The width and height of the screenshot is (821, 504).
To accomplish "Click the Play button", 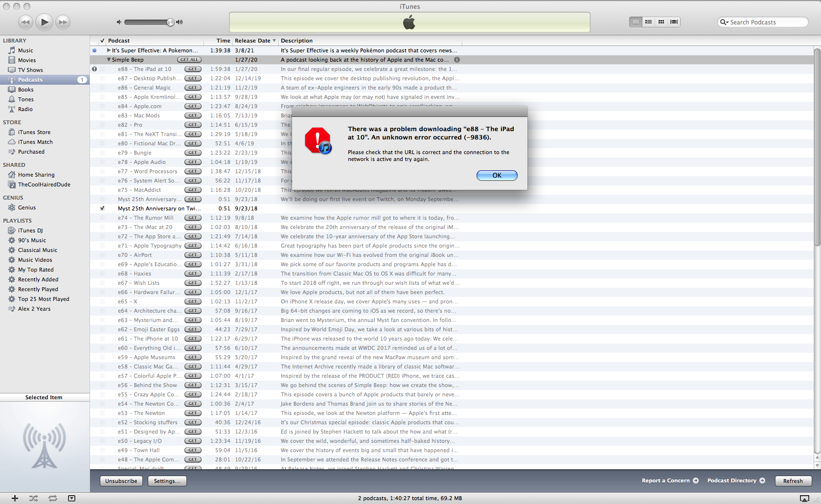I will click(44, 22).
